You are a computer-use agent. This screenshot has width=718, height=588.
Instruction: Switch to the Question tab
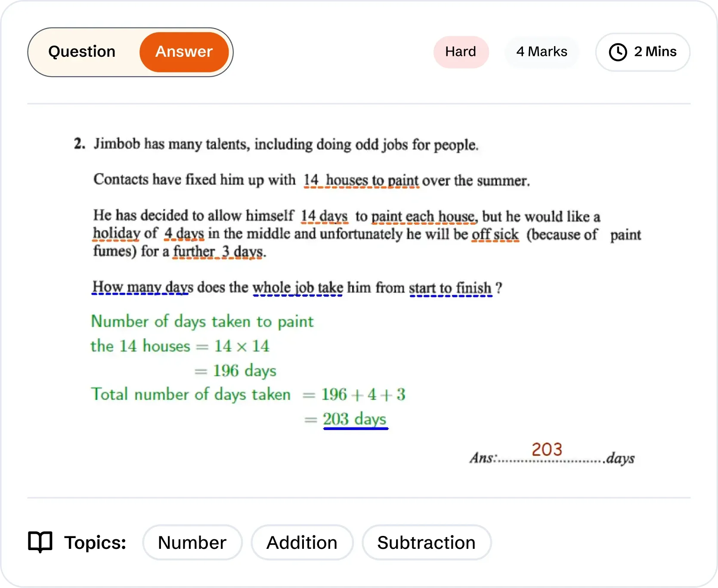point(82,52)
